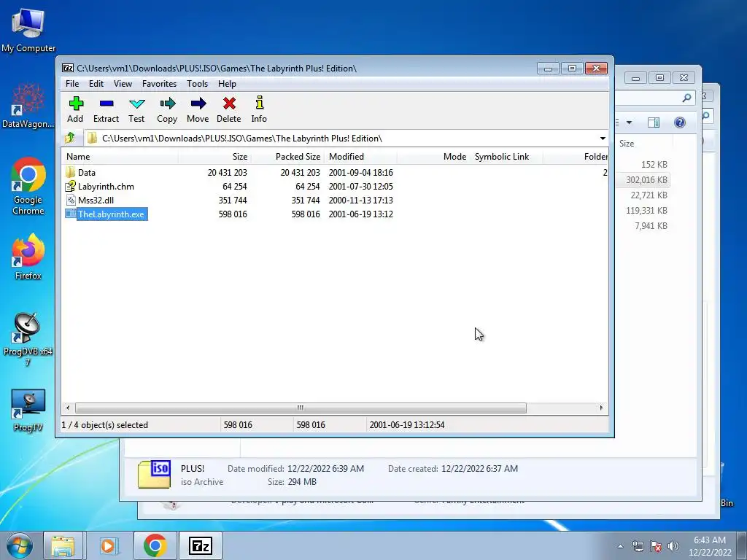747x560 pixels.
Task: Click the PLUS! iso archive thumbnail
Action: pos(155,474)
